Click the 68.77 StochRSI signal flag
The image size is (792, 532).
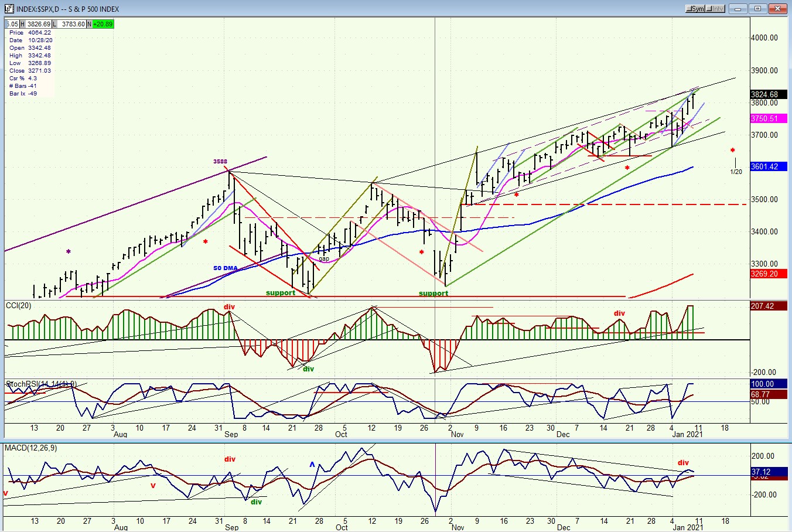click(x=767, y=394)
